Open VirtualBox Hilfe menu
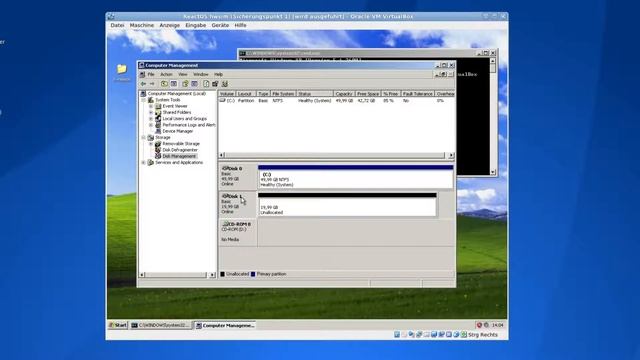Screen dimensions: 640x360 point(240,25)
